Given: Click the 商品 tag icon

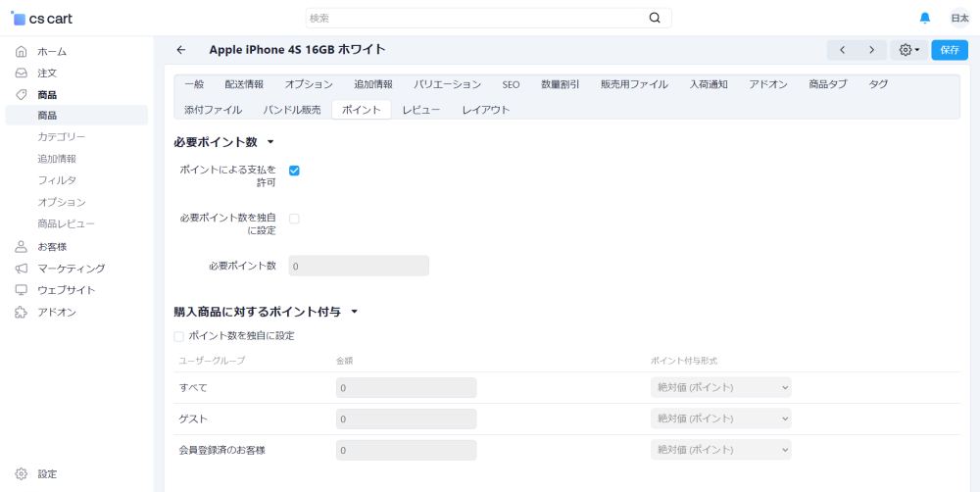Looking at the screenshot, I should (22, 95).
